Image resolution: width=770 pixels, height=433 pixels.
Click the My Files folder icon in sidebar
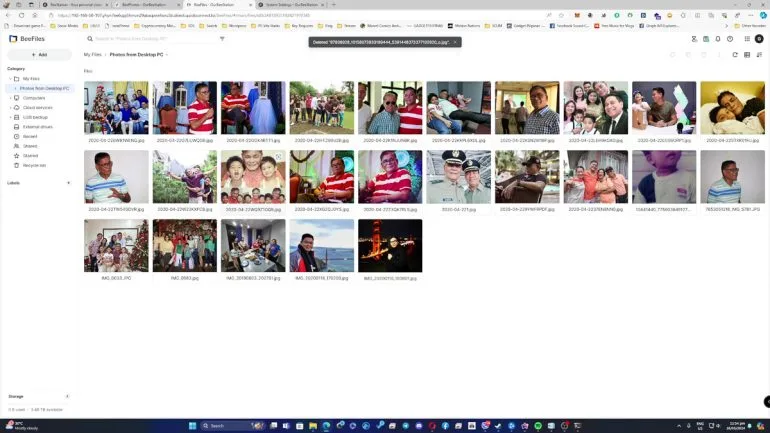coord(16,79)
